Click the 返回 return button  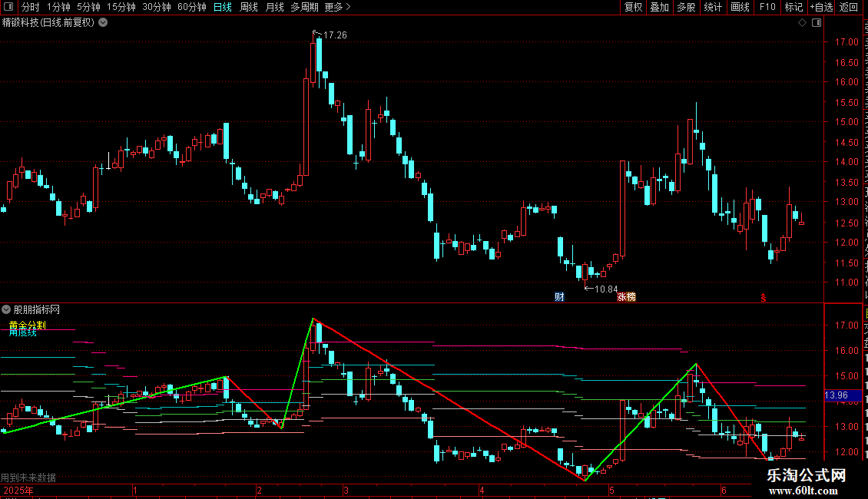pyautogui.click(x=849, y=7)
